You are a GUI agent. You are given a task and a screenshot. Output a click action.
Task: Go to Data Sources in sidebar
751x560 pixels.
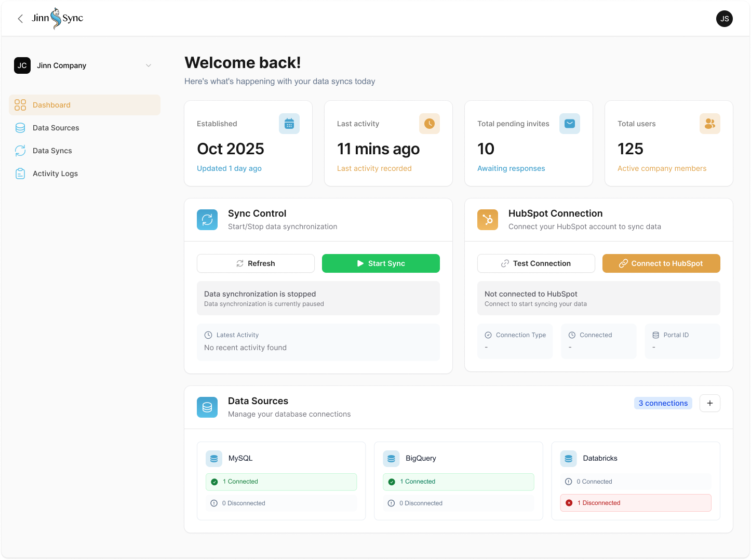[x=56, y=128]
